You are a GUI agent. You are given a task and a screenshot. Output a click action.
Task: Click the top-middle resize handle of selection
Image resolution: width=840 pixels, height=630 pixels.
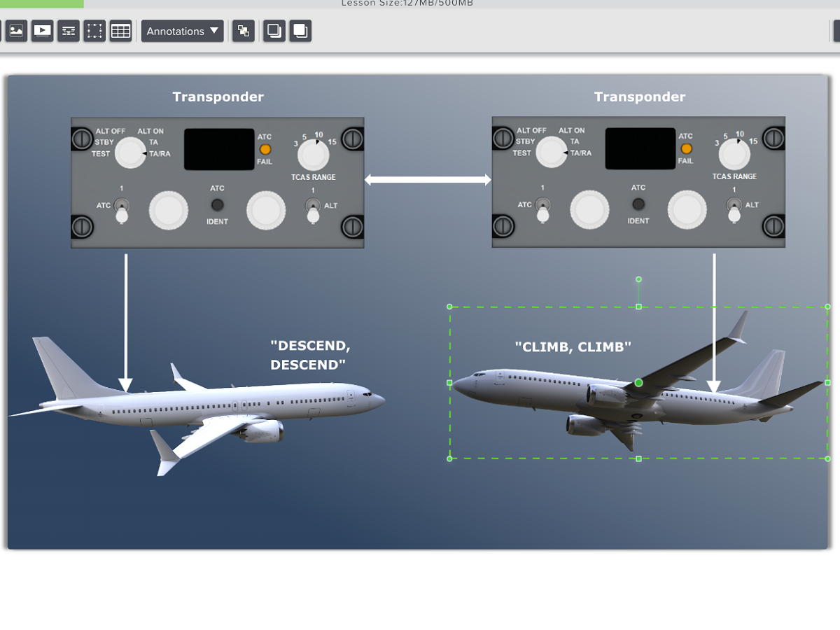638,307
